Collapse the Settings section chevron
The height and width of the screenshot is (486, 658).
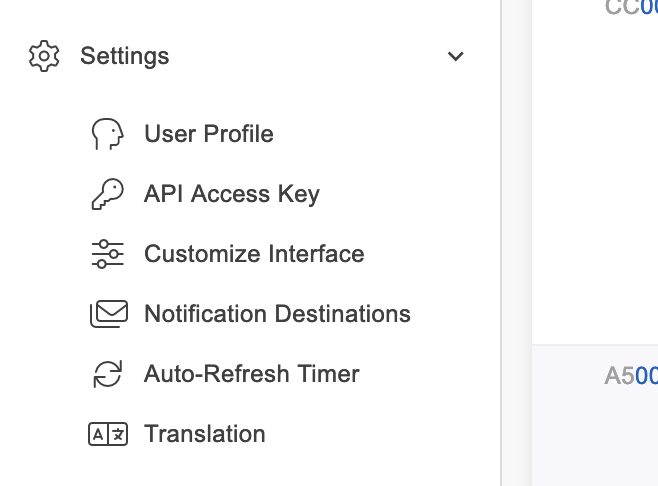tap(456, 56)
